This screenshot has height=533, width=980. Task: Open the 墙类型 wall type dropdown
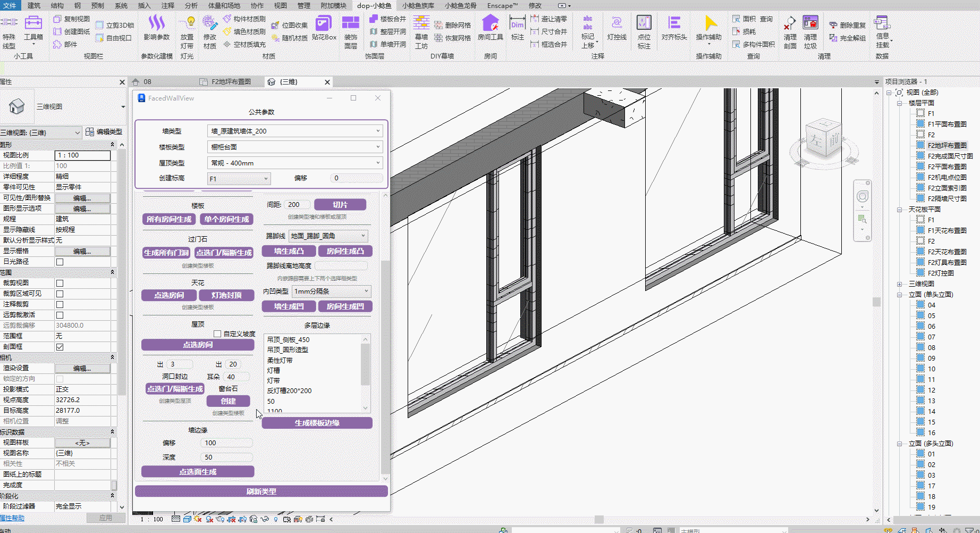click(295, 131)
